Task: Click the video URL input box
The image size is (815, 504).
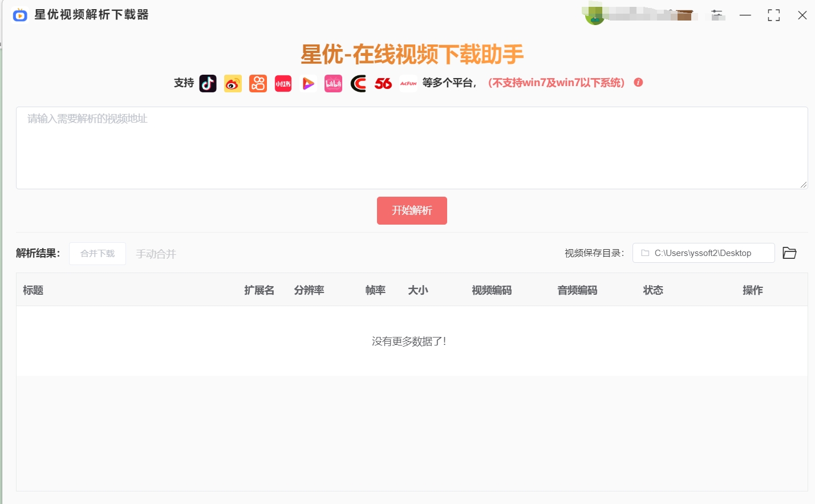Action: [412, 147]
